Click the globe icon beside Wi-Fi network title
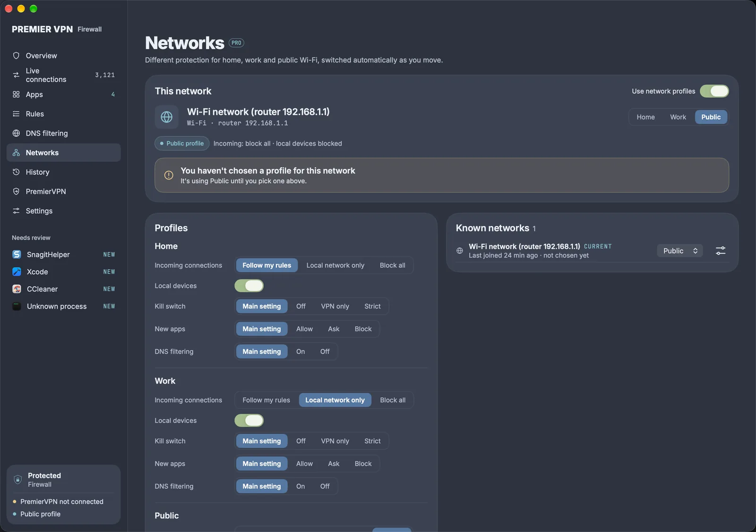The width and height of the screenshot is (756, 532). click(x=167, y=117)
